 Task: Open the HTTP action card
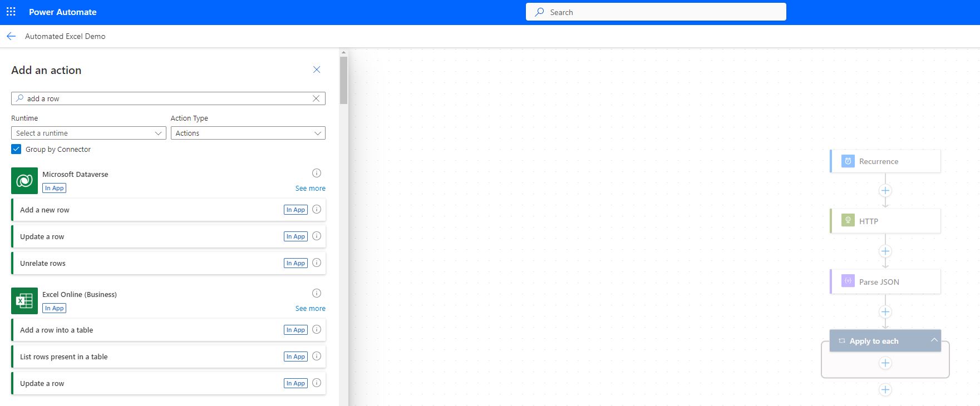885,221
